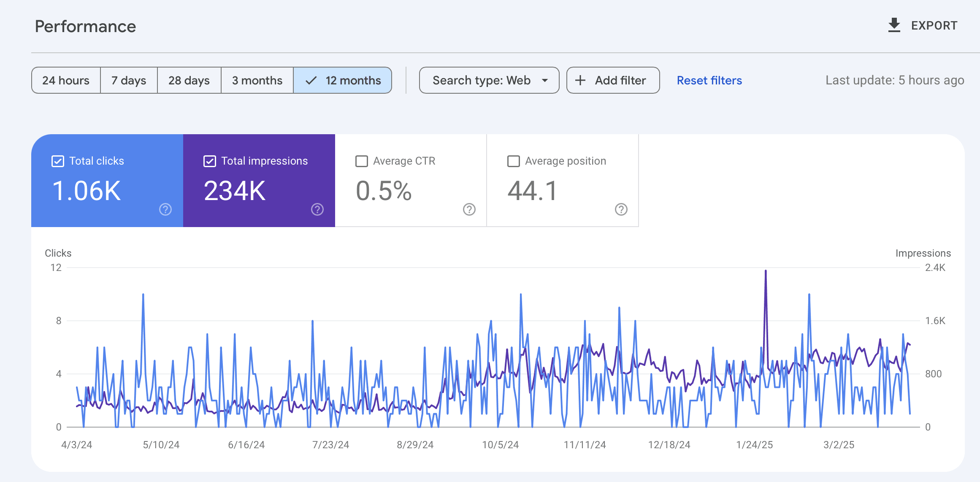Choose the 28 days range
Screen dimensions: 980x482
(189, 80)
